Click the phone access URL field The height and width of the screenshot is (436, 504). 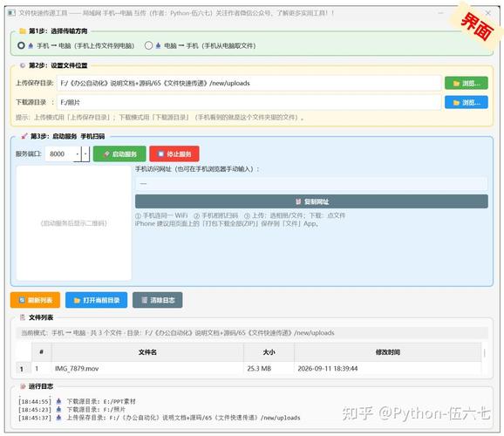click(311, 184)
